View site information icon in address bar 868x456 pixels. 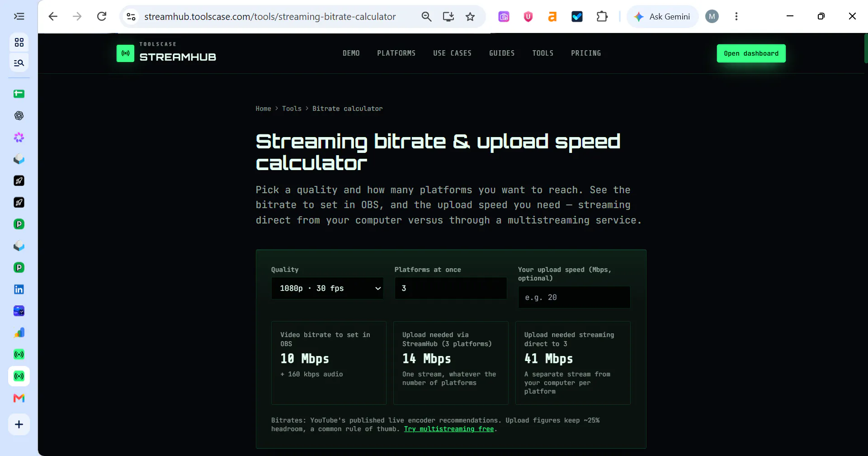tap(131, 17)
